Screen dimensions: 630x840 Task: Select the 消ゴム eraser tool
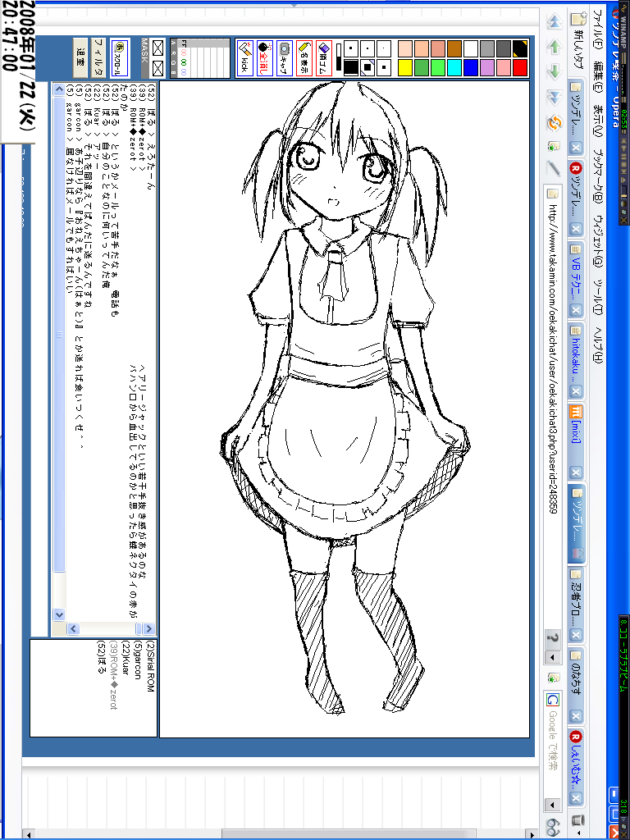324,57
